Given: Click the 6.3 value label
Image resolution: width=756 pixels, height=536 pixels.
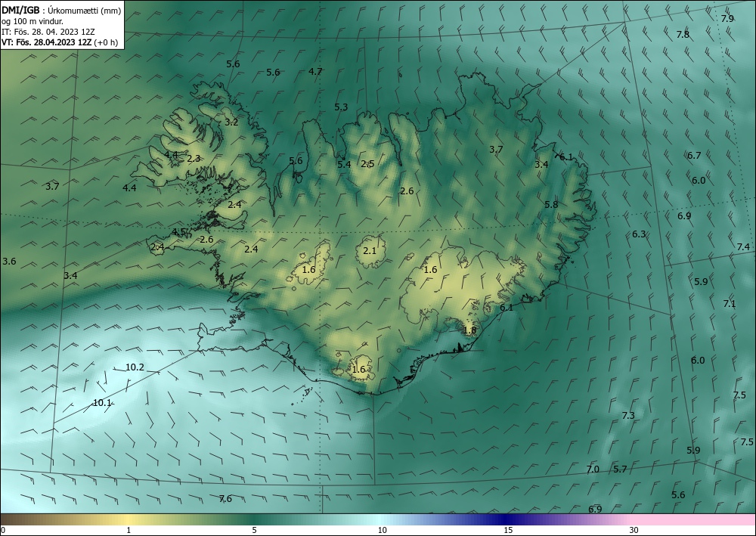Looking at the screenshot, I should (x=639, y=234).
